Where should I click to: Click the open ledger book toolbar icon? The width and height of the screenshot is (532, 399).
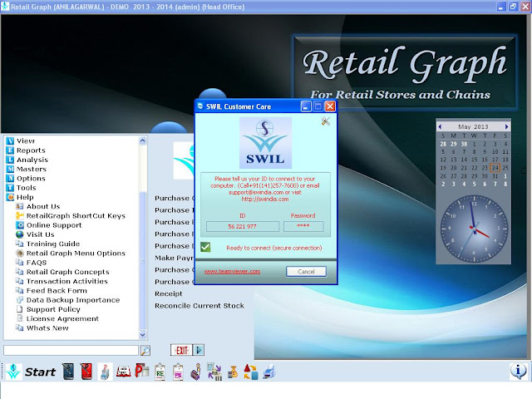coord(124,372)
